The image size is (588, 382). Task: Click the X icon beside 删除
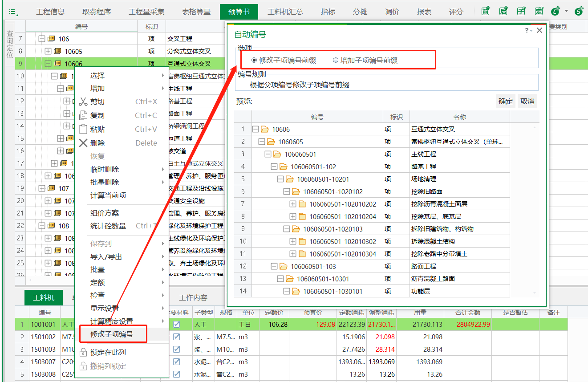pyautogui.click(x=83, y=143)
